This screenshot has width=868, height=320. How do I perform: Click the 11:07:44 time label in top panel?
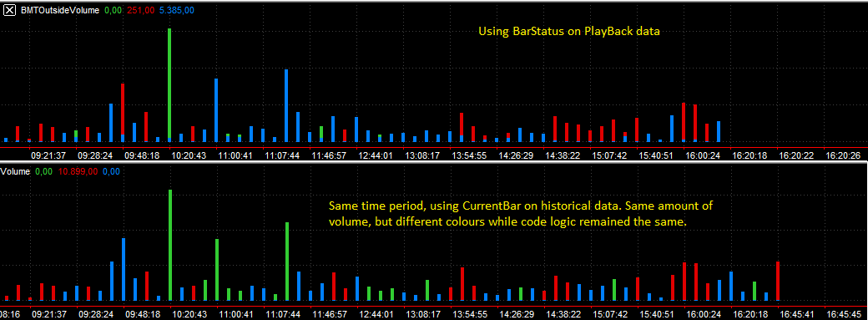tap(282, 155)
